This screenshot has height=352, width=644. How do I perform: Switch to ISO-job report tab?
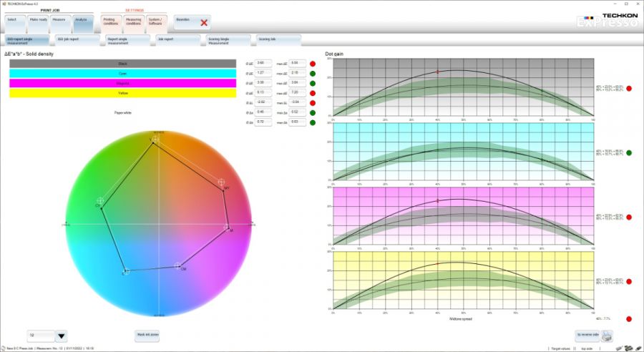click(77, 40)
